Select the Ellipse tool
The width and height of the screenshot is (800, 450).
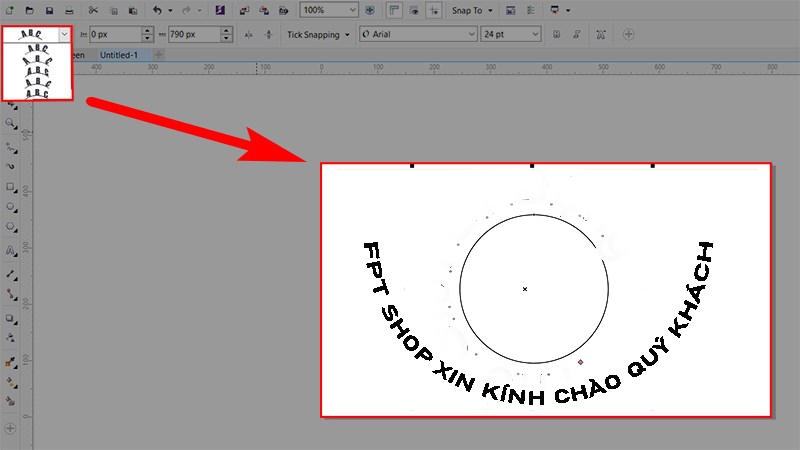tap(10, 207)
